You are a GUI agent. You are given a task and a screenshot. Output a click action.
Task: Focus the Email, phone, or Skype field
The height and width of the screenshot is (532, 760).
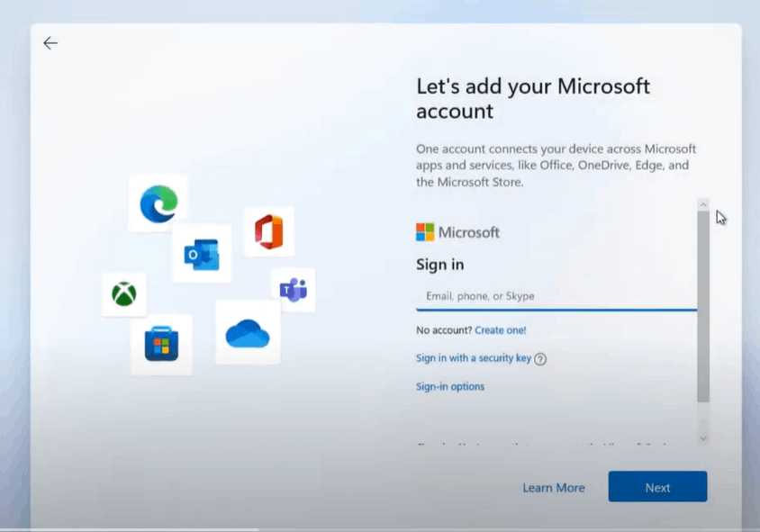coord(556,296)
